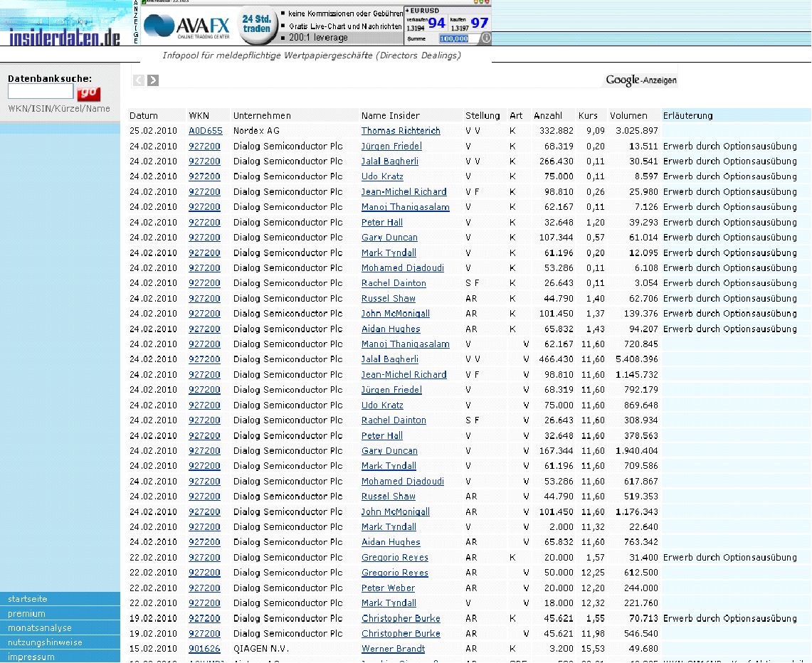The width and height of the screenshot is (812, 663).
Task: Open startseite in the sidebar menu
Action: pos(28,599)
